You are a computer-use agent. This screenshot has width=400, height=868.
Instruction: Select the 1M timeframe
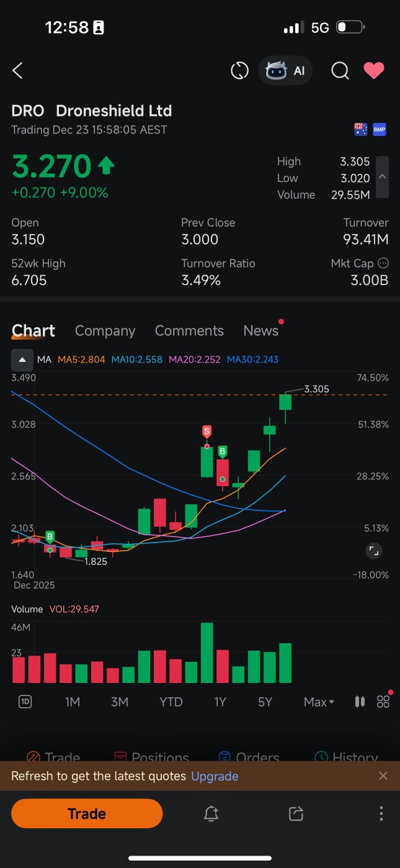click(73, 702)
